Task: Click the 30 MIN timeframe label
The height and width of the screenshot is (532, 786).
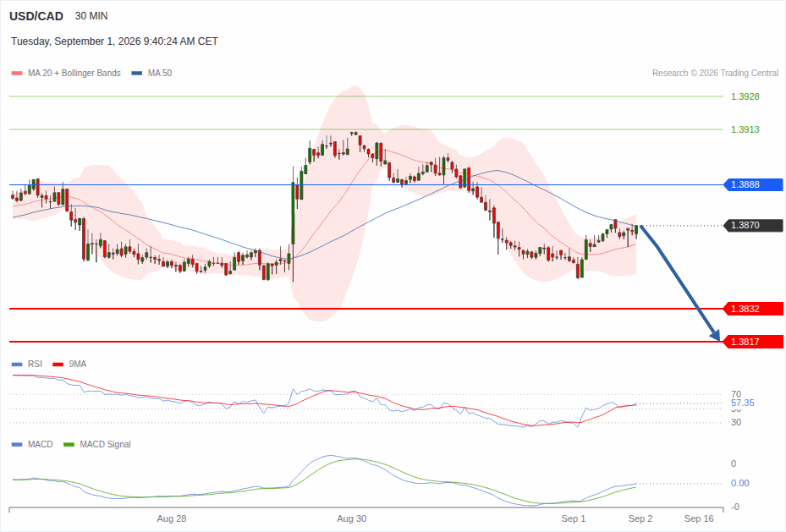Action: pyautogui.click(x=91, y=16)
